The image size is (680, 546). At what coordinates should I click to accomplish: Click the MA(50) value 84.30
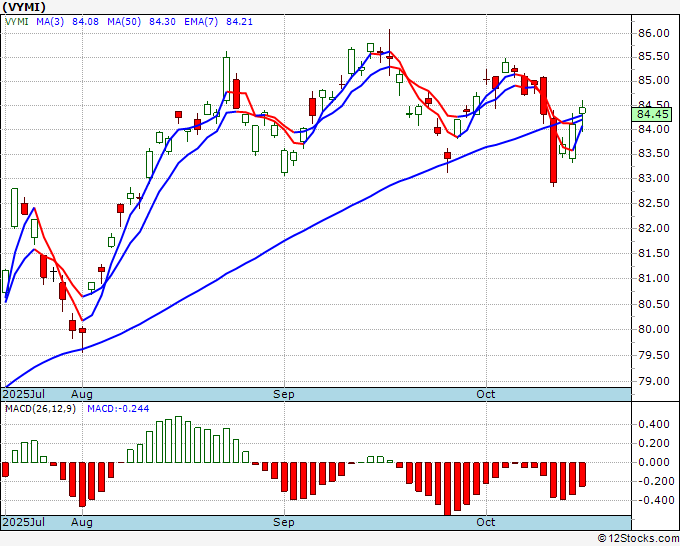coord(162,22)
